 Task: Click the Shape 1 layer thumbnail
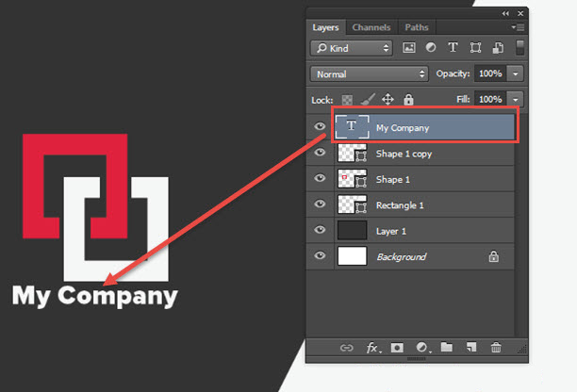tap(353, 178)
